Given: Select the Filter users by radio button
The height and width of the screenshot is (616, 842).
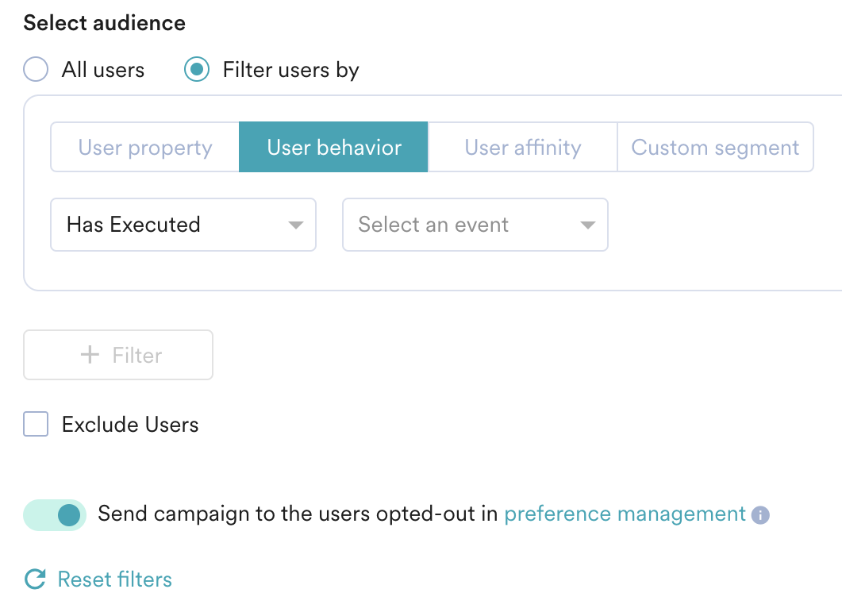Looking at the screenshot, I should pyautogui.click(x=195, y=69).
